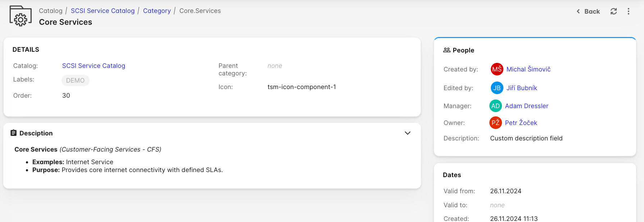The width and height of the screenshot is (644, 222).
Task: Click the DEMO label chip
Action: click(75, 80)
